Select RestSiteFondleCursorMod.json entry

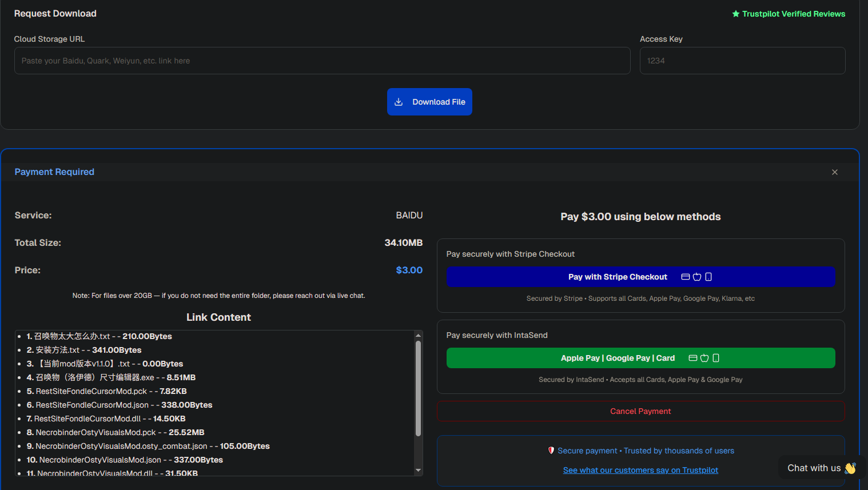[120, 405]
